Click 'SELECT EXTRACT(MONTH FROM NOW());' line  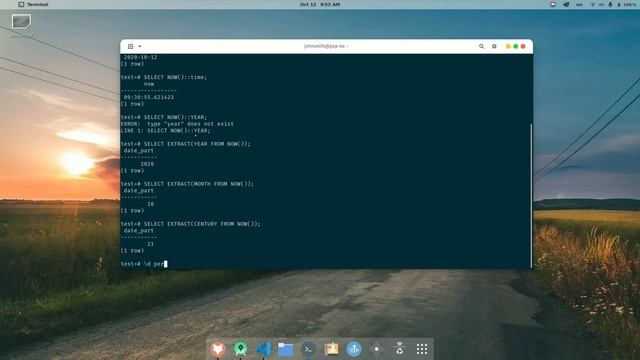(187, 184)
